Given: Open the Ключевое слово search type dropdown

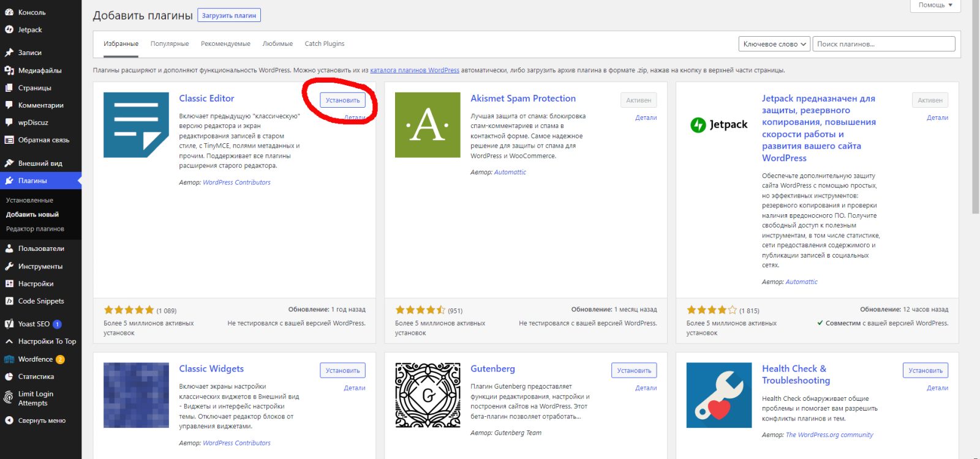Looking at the screenshot, I should tap(775, 44).
